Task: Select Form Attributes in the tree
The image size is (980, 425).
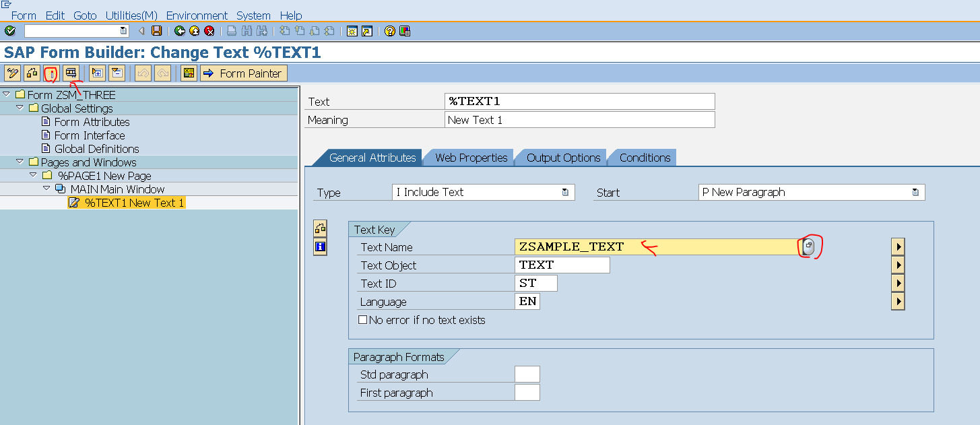Action: tap(92, 122)
